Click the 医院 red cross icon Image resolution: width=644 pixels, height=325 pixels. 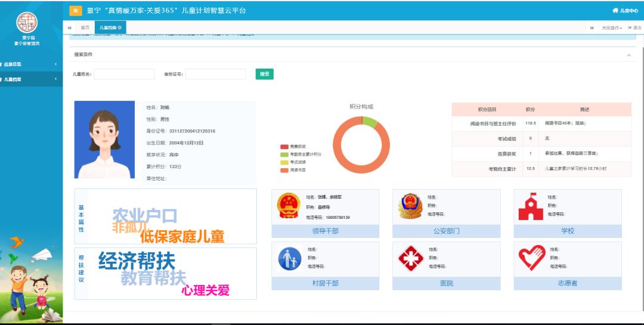(x=410, y=259)
